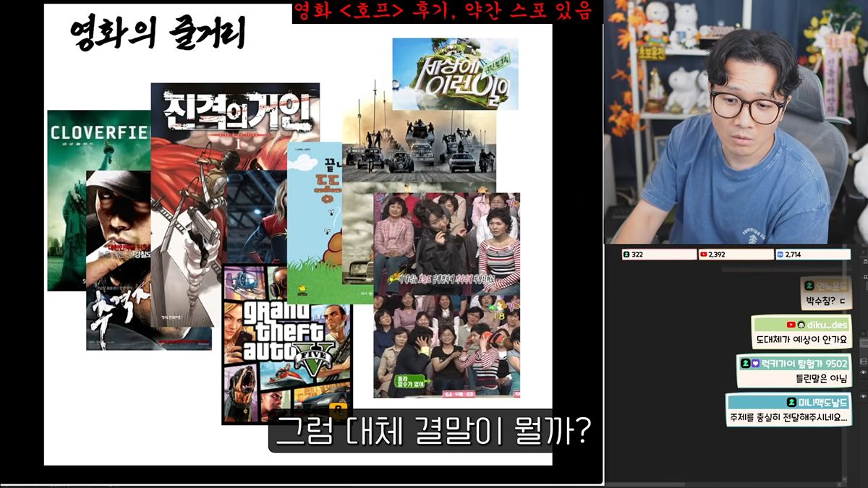Click the Chzzk viewer count icon showing 322
The height and width of the screenshot is (488, 868).
[x=626, y=254]
